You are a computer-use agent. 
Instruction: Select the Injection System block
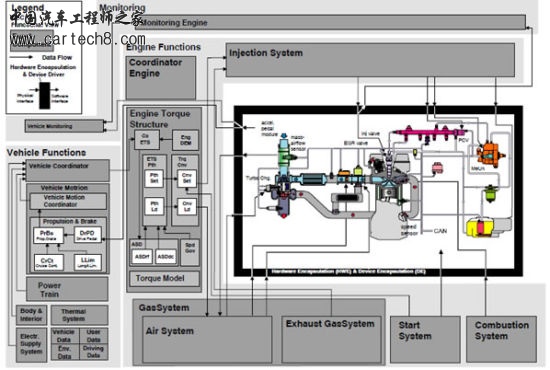click(370, 60)
